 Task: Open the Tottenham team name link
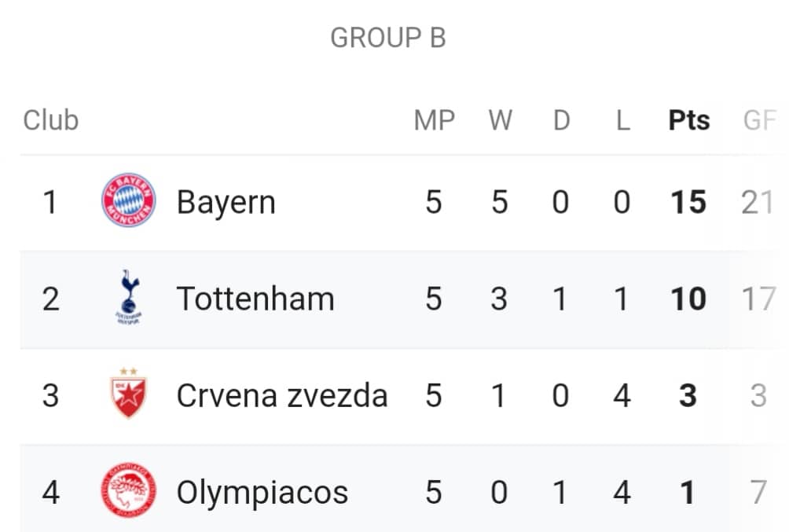(x=255, y=299)
